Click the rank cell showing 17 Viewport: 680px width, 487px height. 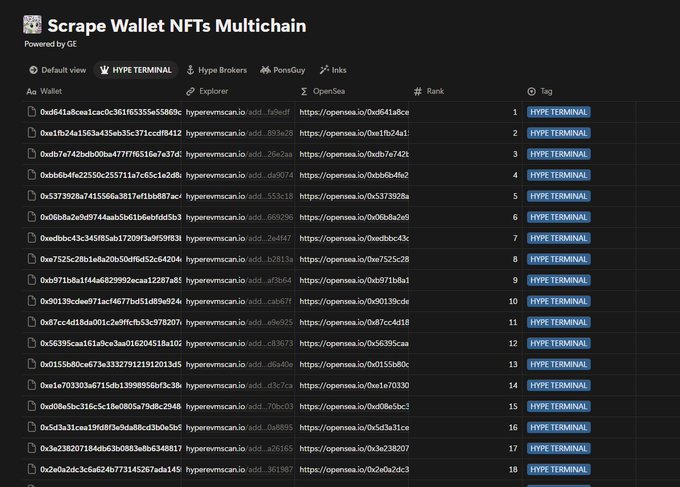[466, 448]
